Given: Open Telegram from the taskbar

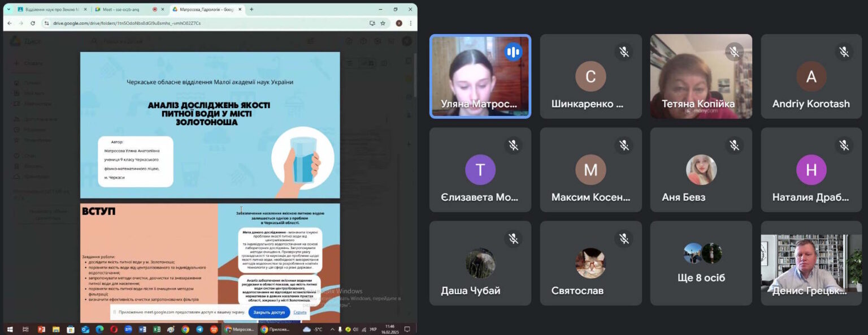Looking at the screenshot, I should (199, 329).
